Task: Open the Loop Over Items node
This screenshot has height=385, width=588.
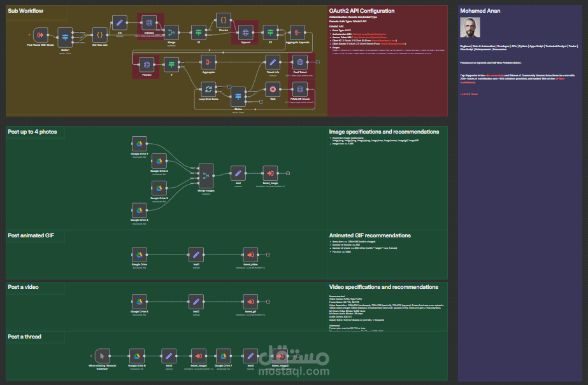Action: pos(208,88)
